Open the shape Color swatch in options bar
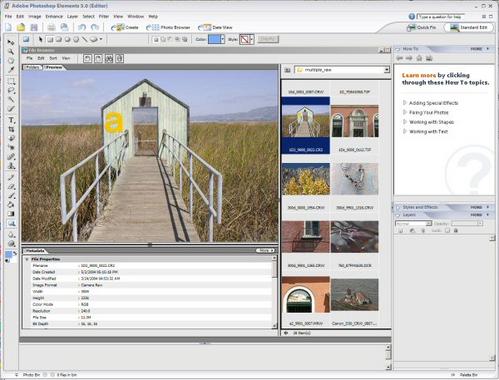 214,39
